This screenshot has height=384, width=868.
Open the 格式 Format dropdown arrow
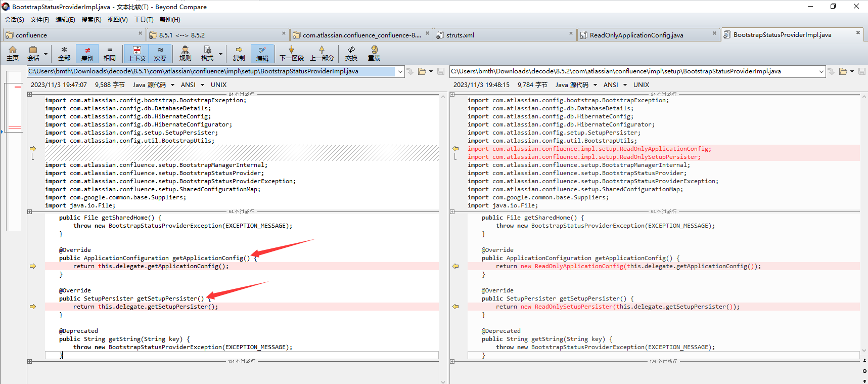coord(220,54)
